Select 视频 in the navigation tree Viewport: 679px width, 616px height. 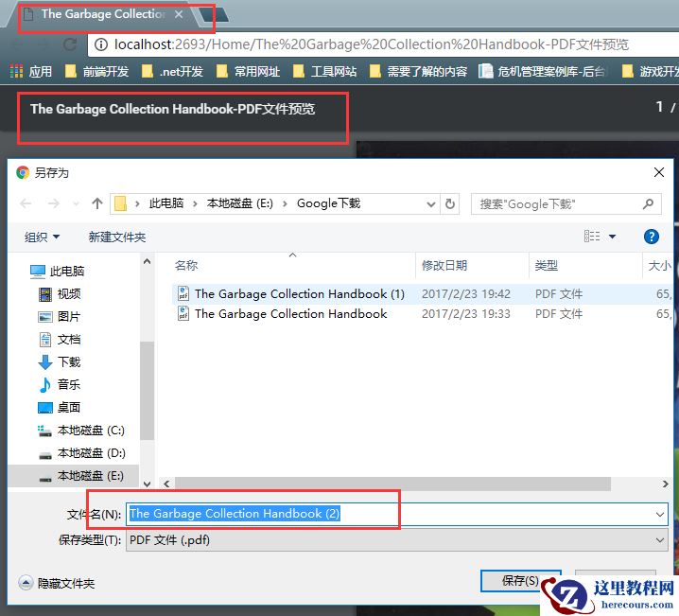coord(60,294)
